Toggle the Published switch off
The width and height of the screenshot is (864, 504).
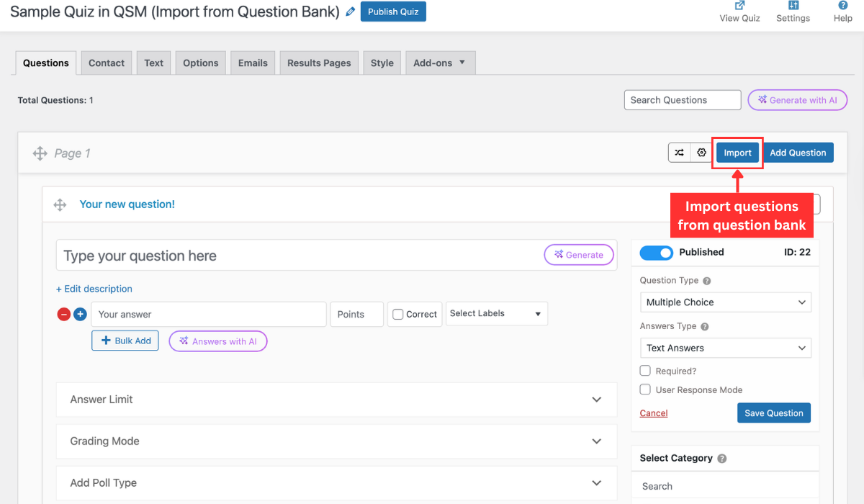coord(656,252)
